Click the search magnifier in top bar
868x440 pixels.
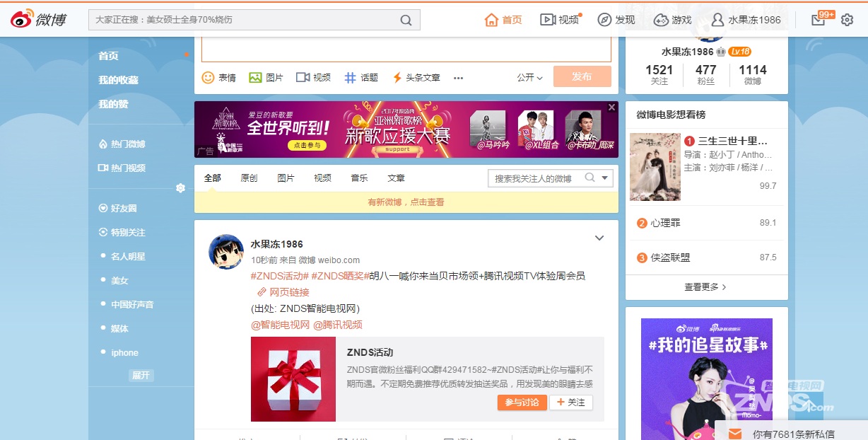coord(406,20)
